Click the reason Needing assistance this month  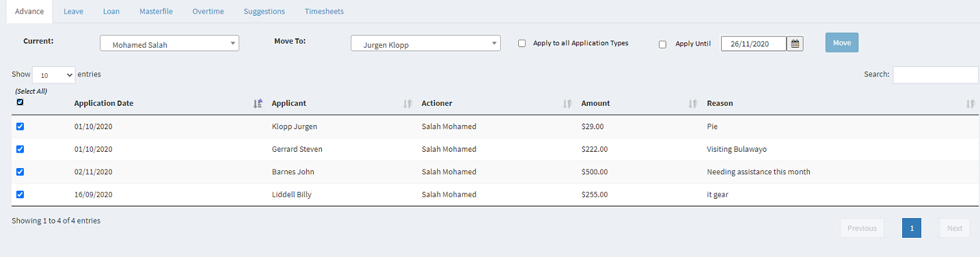point(759,172)
